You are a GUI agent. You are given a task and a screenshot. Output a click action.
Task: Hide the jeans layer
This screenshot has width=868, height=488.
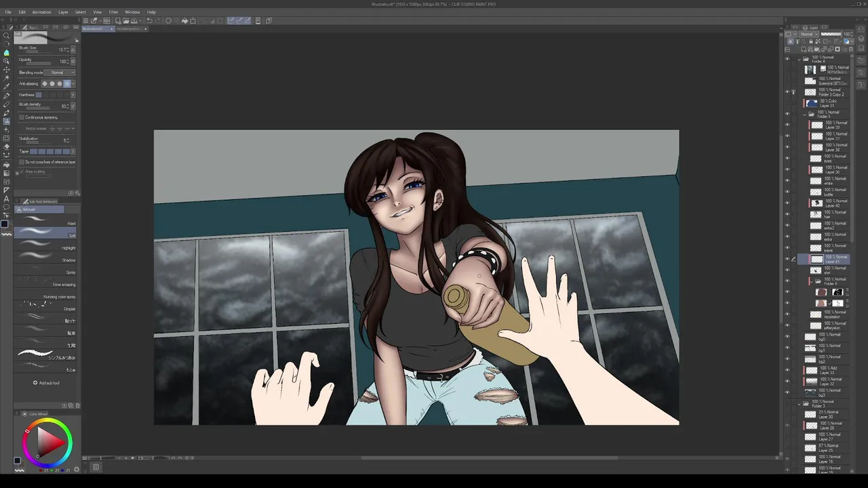click(787, 247)
